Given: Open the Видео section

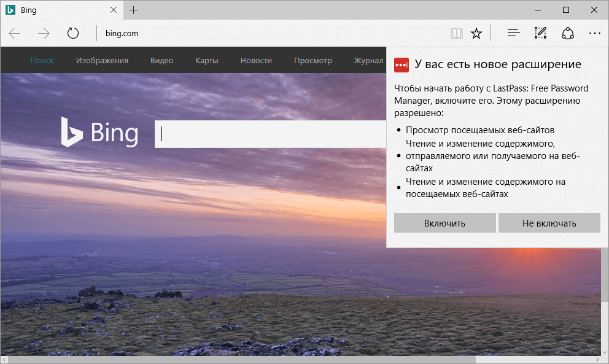Looking at the screenshot, I should pos(161,60).
